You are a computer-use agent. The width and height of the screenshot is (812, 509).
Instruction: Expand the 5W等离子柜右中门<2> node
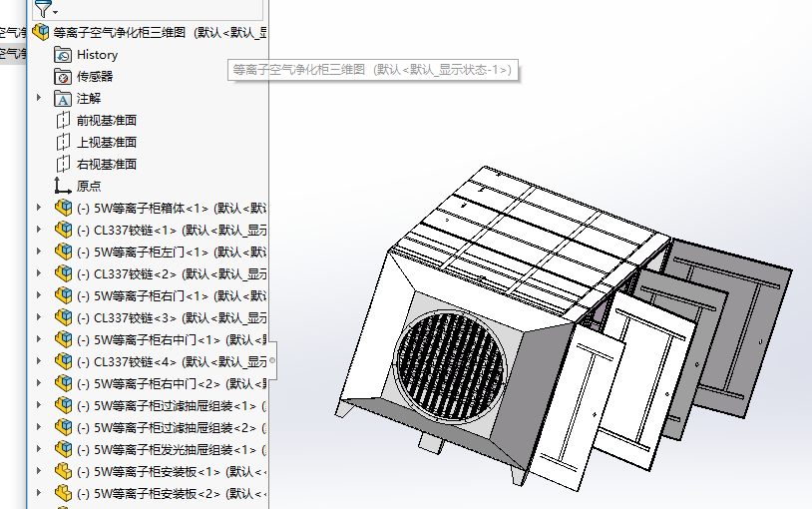point(39,382)
